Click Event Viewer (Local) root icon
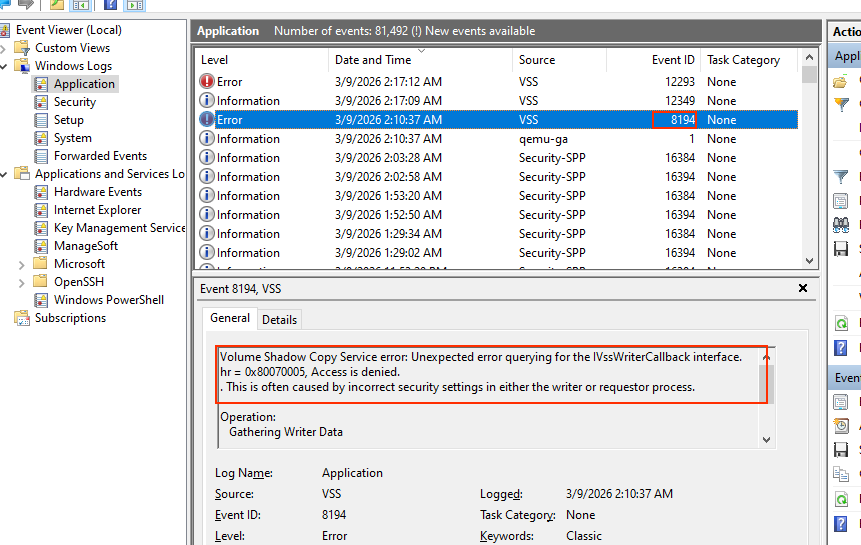Screen dimensions: 861x545 tap(5, 30)
